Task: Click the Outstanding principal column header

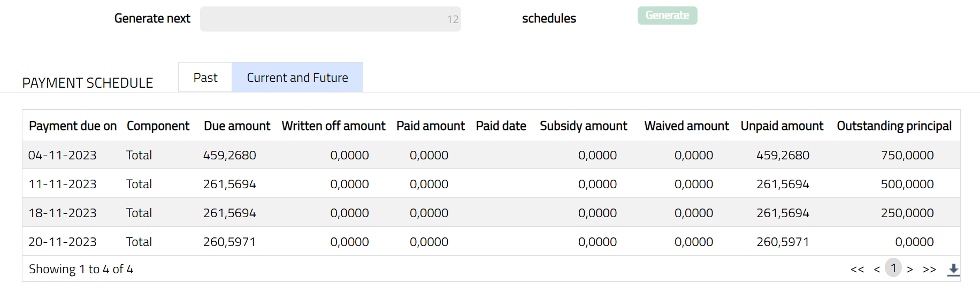Action: (894, 126)
